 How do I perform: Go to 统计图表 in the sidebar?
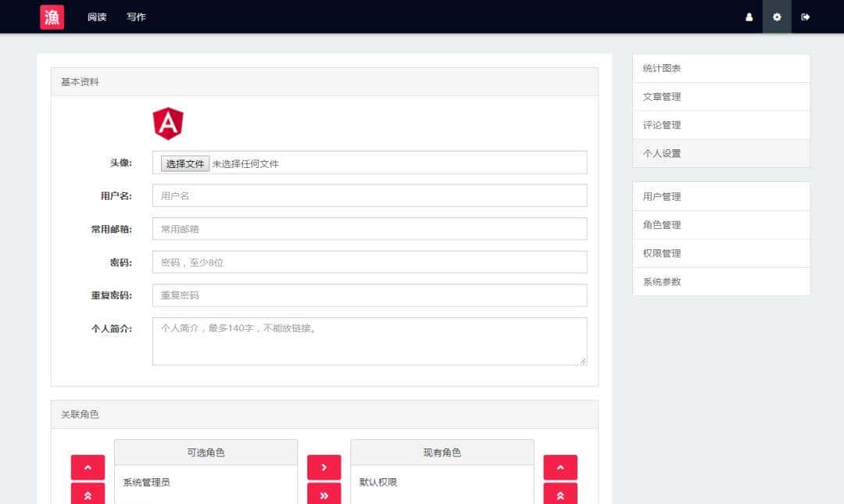click(721, 69)
